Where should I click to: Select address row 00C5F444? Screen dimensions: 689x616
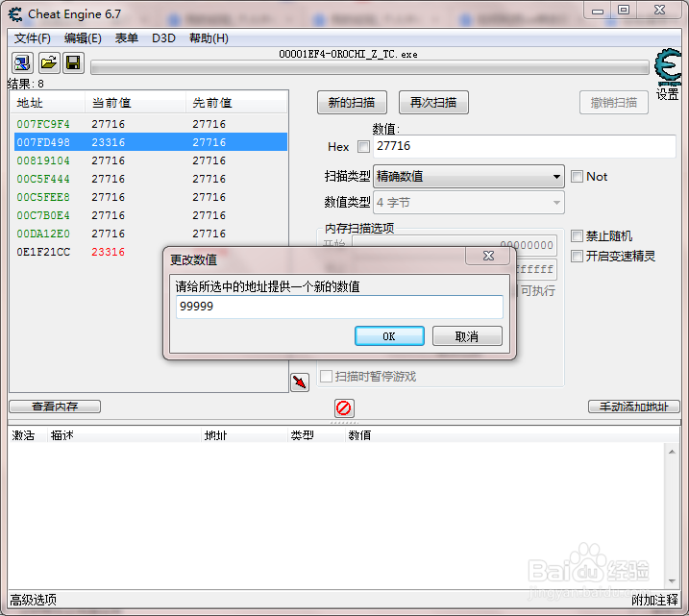(x=150, y=179)
